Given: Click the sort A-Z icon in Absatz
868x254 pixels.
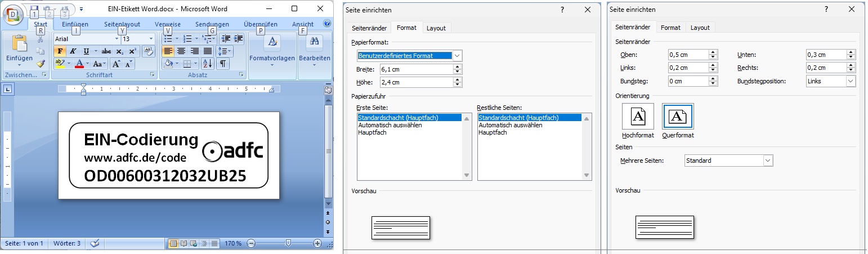Looking at the screenshot, I should 208,64.
